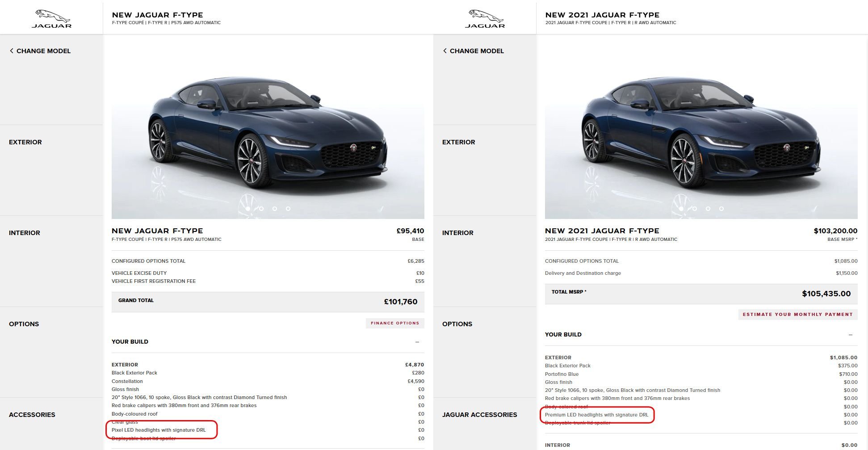Click the Jaguar logo on the right page
The height and width of the screenshot is (450, 868).
[485, 19]
